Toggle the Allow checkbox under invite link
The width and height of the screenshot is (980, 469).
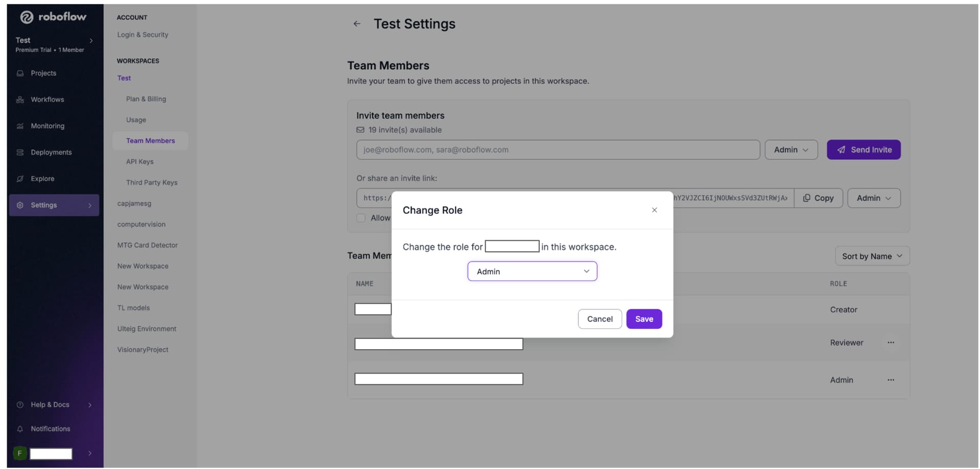[361, 218]
